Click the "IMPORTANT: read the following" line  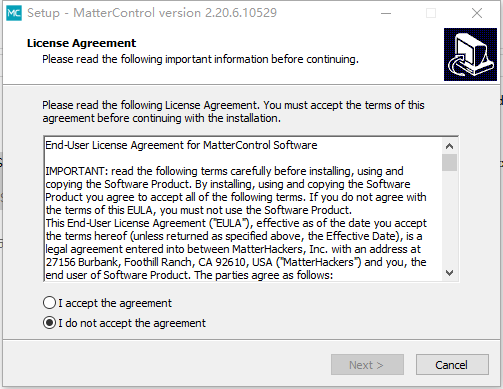tap(224, 171)
